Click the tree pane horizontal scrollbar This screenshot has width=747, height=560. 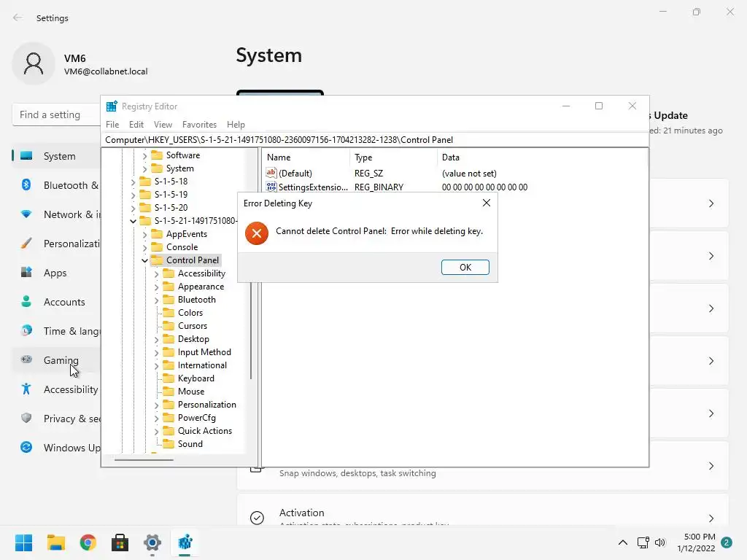coord(144,460)
